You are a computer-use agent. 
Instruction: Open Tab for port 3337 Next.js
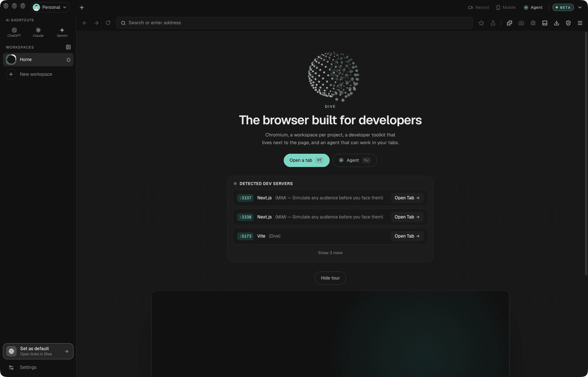click(407, 198)
